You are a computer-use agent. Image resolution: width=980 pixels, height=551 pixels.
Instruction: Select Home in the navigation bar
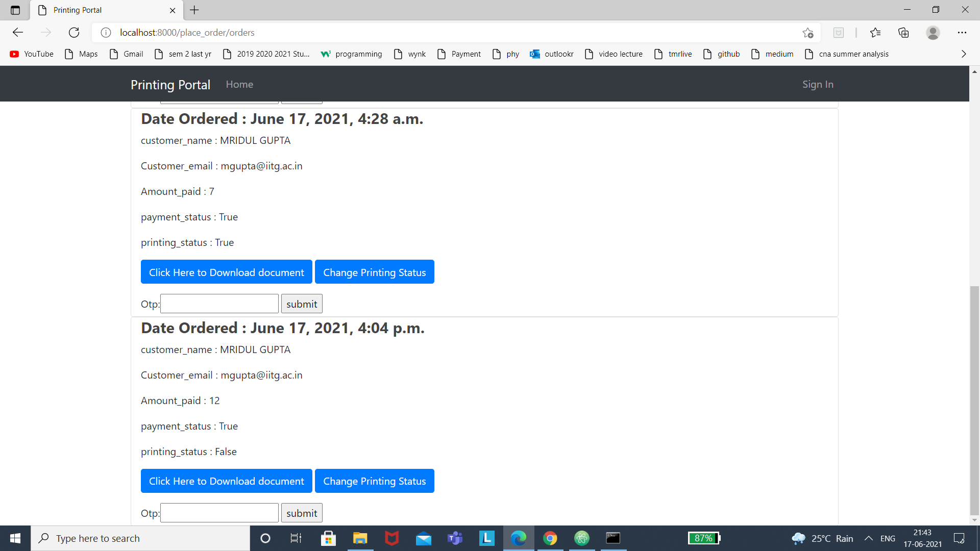pos(239,84)
